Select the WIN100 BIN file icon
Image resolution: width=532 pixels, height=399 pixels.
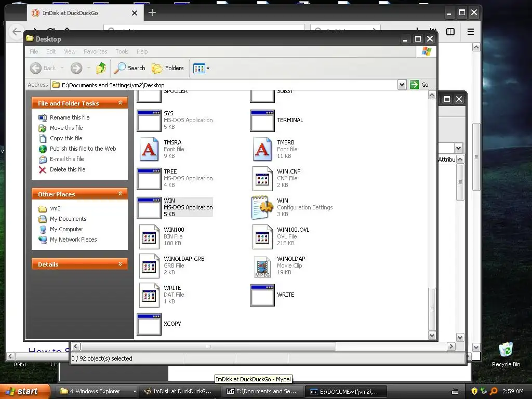pos(149,237)
